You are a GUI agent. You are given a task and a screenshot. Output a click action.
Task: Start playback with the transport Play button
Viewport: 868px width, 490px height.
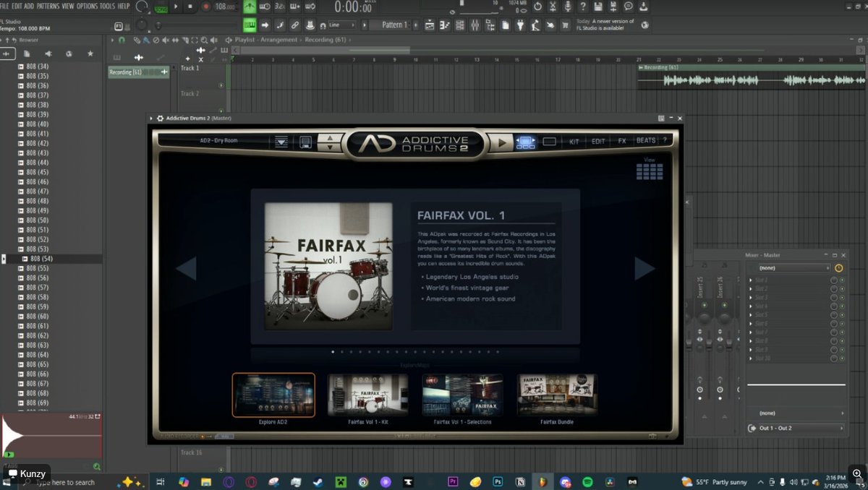(175, 7)
